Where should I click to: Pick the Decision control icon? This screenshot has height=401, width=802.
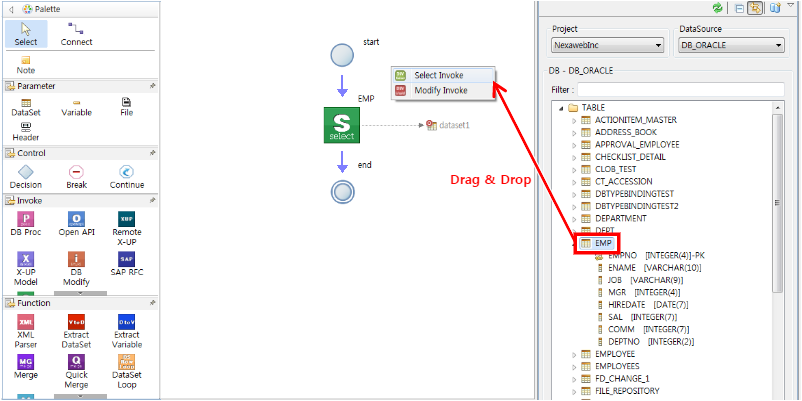[x=26, y=172]
